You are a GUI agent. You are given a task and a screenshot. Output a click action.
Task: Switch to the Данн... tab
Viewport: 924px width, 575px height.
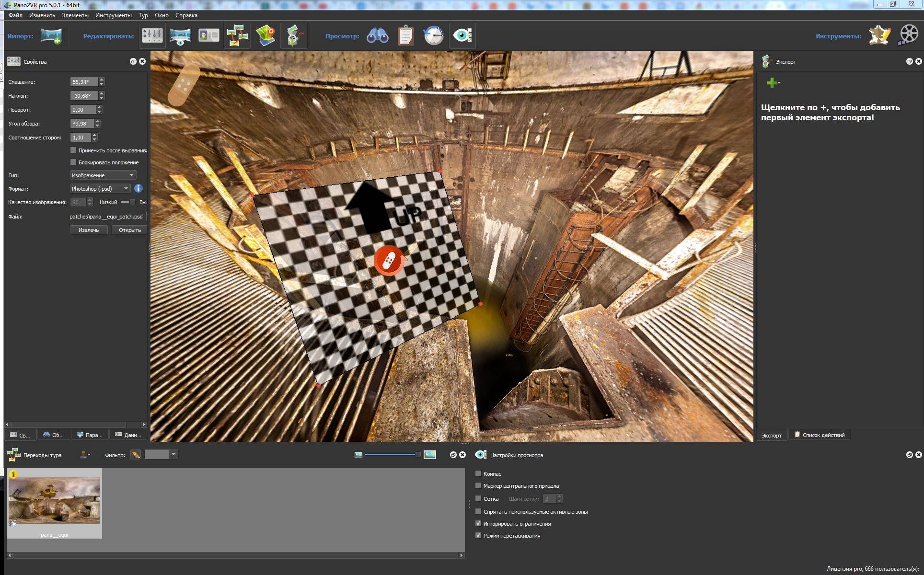[x=128, y=435]
